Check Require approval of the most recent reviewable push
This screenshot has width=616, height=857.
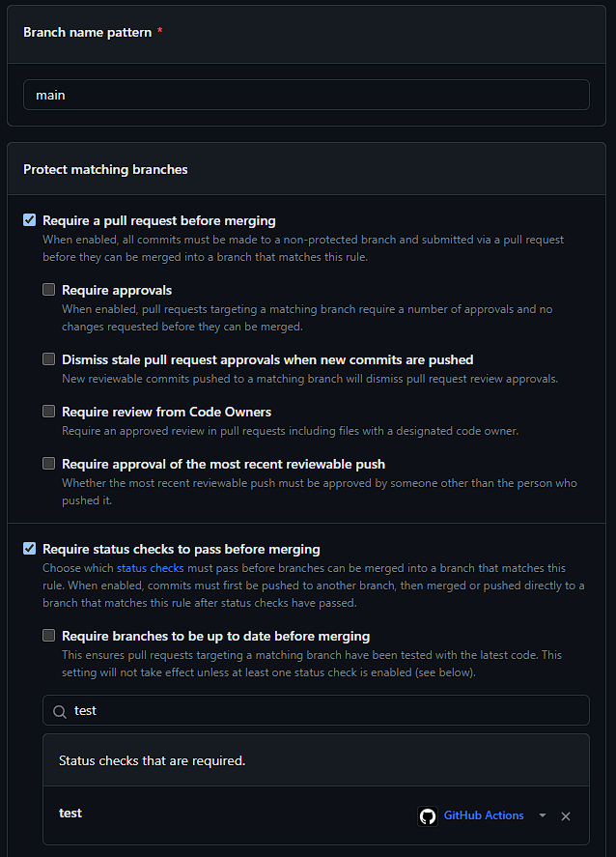48,464
